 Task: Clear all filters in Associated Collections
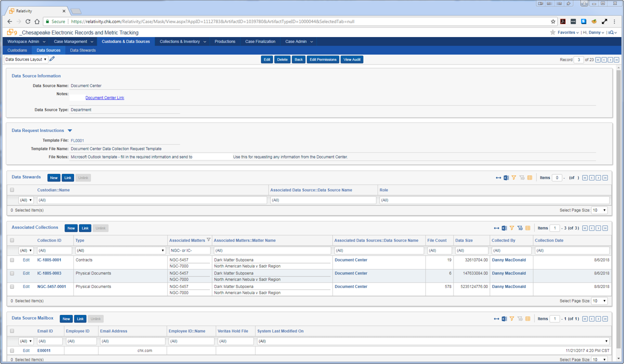(520, 228)
